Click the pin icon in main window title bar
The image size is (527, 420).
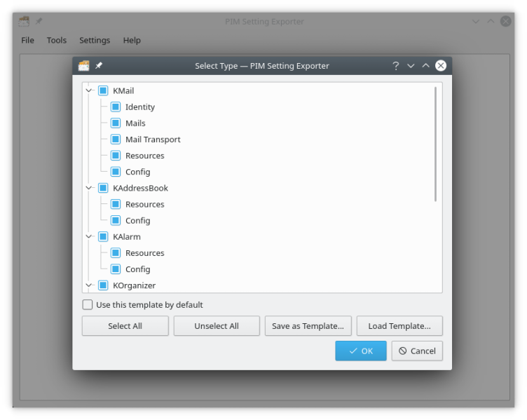point(39,22)
